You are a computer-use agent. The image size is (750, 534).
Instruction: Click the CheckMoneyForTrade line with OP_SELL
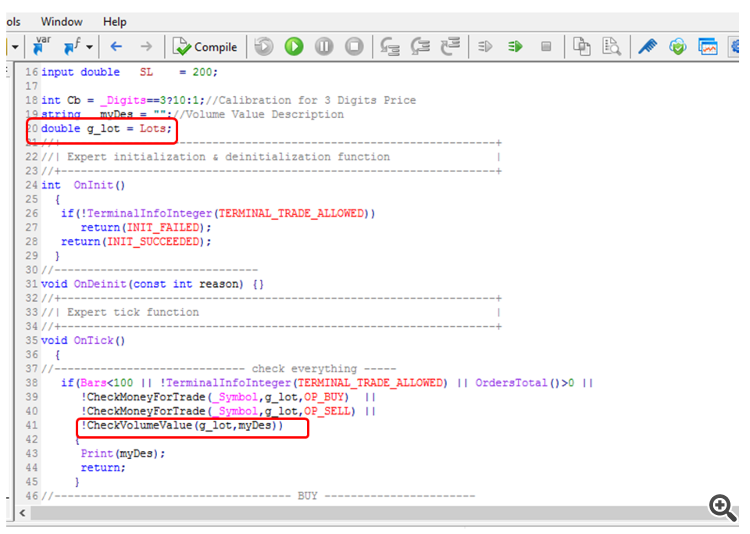pyautogui.click(x=228, y=411)
